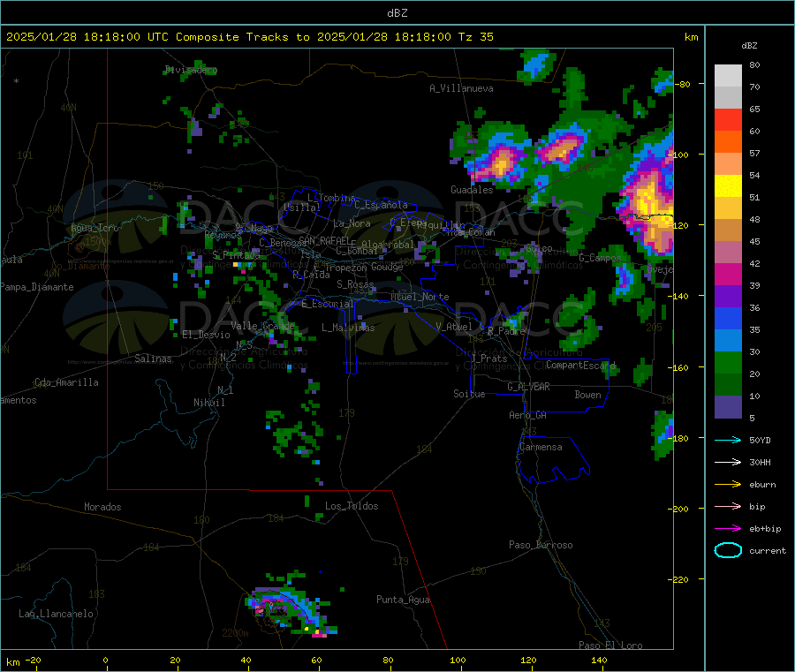Click the 50YD cyan arrow legend icon
Screen dimensions: 795x672
point(728,440)
